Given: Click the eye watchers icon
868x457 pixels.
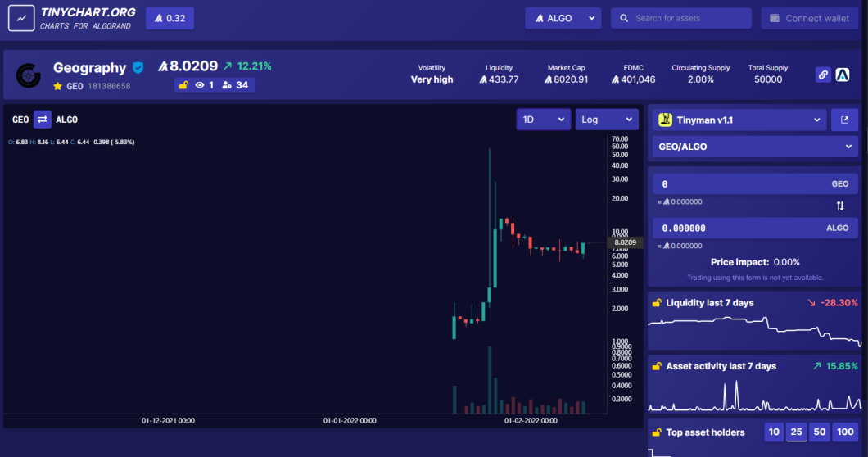Looking at the screenshot, I should click(199, 84).
